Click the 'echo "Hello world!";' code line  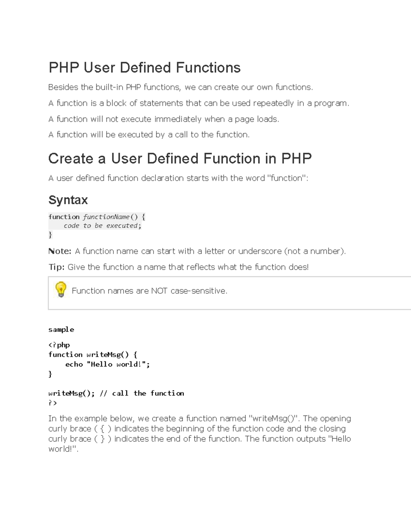pyautogui.click(x=107, y=364)
